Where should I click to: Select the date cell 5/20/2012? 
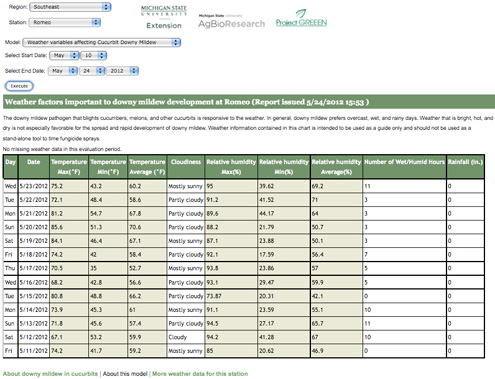click(x=34, y=227)
